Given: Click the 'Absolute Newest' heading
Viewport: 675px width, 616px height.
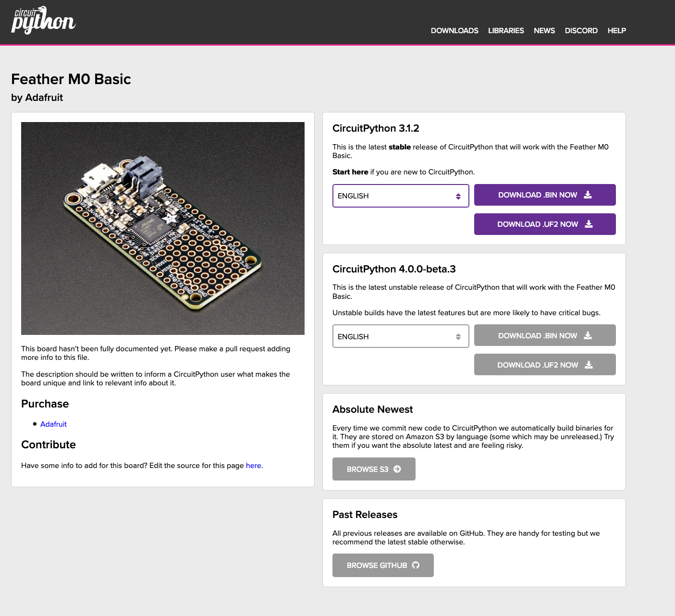Looking at the screenshot, I should [x=373, y=409].
